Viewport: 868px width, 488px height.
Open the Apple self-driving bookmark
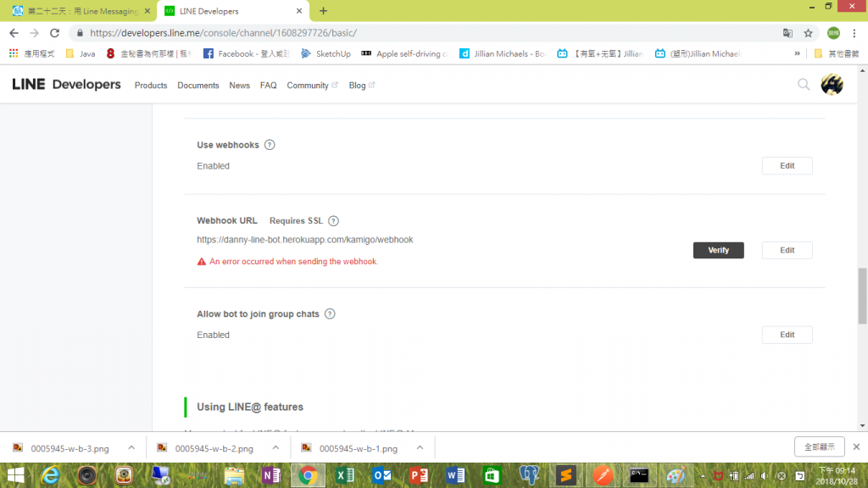(404, 53)
